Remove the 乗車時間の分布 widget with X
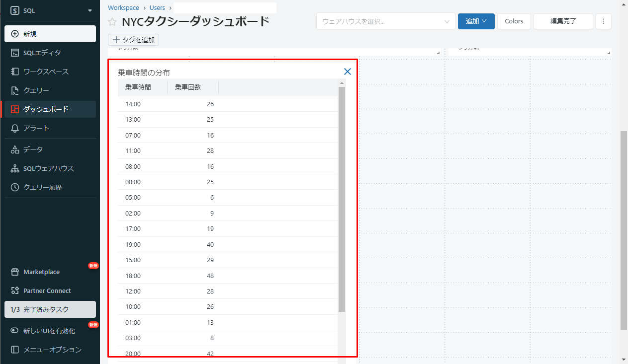The height and width of the screenshot is (364, 628). coord(348,72)
